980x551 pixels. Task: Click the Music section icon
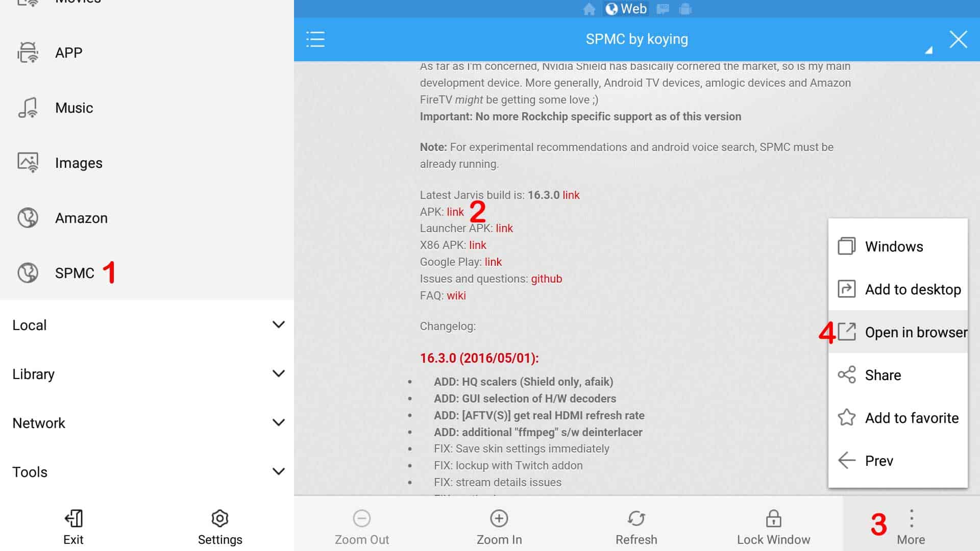[x=27, y=108]
